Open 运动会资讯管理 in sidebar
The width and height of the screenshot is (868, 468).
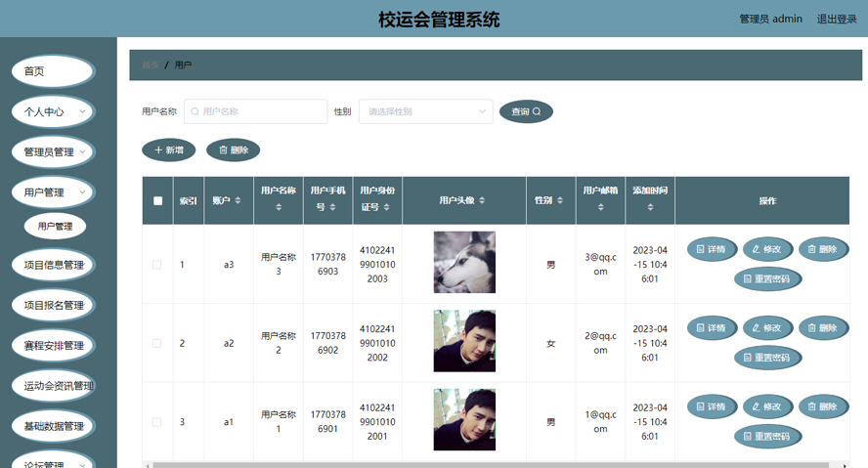53,386
